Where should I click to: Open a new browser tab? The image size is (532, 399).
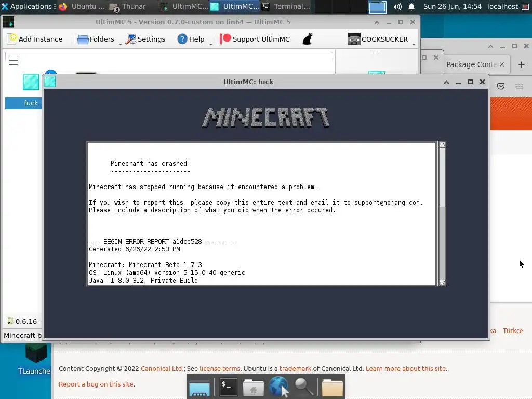(x=522, y=64)
